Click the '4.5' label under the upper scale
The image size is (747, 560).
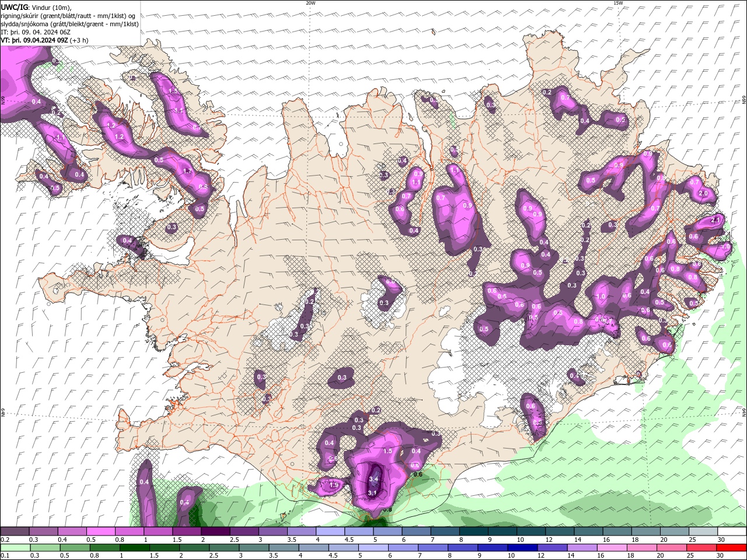pyautogui.click(x=349, y=540)
